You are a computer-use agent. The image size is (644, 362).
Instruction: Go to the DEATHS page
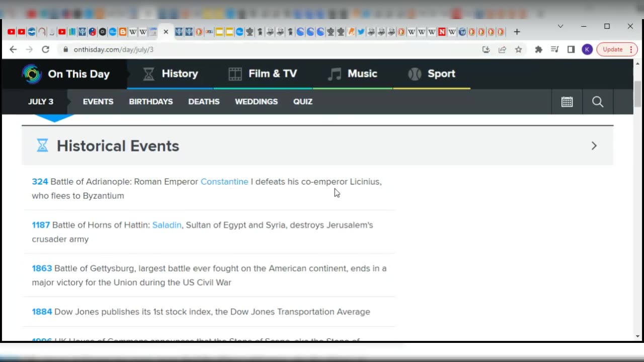click(204, 102)
